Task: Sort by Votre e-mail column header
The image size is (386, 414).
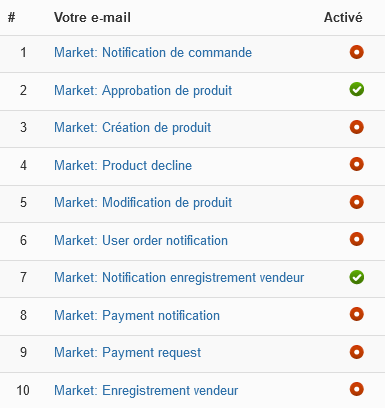Action: [x=92, y=17]
